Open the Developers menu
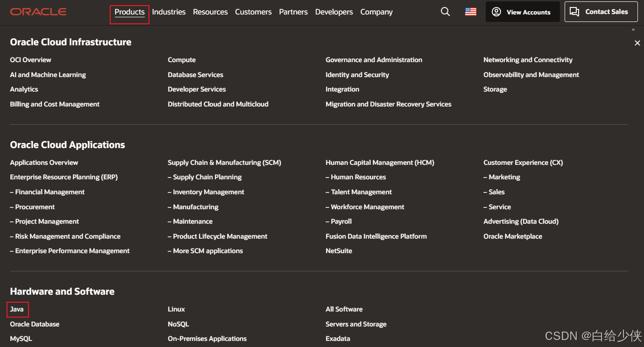Image resolution: width=644 pixels, height=347 pixels. point(334,12)
